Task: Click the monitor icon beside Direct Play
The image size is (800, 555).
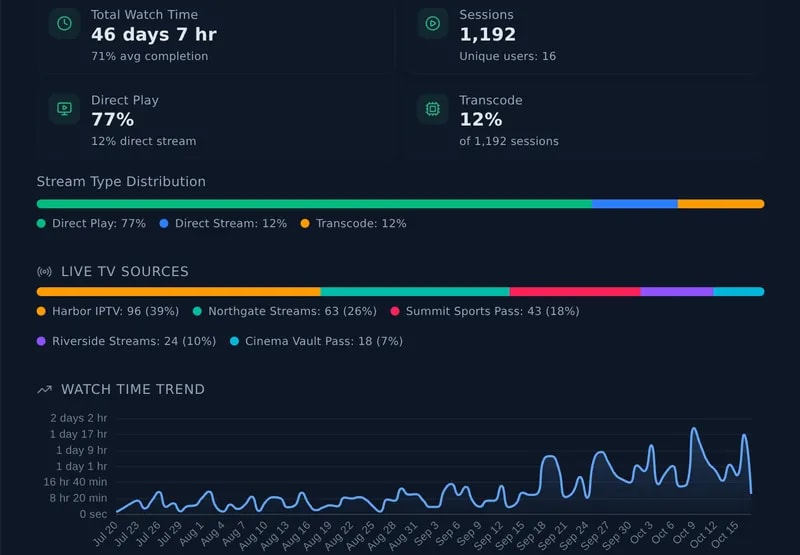Action: click(x=64, y=109)
